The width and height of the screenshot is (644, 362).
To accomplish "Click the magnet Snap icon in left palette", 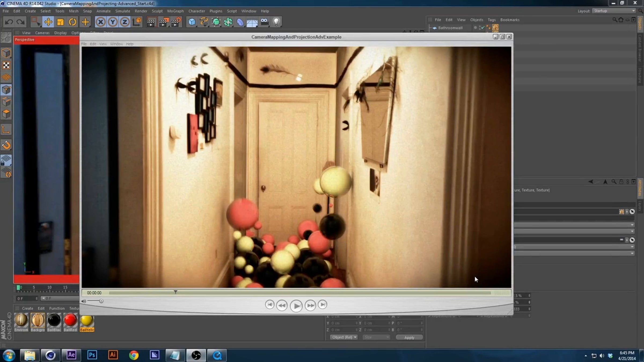I will coord(6,145).
